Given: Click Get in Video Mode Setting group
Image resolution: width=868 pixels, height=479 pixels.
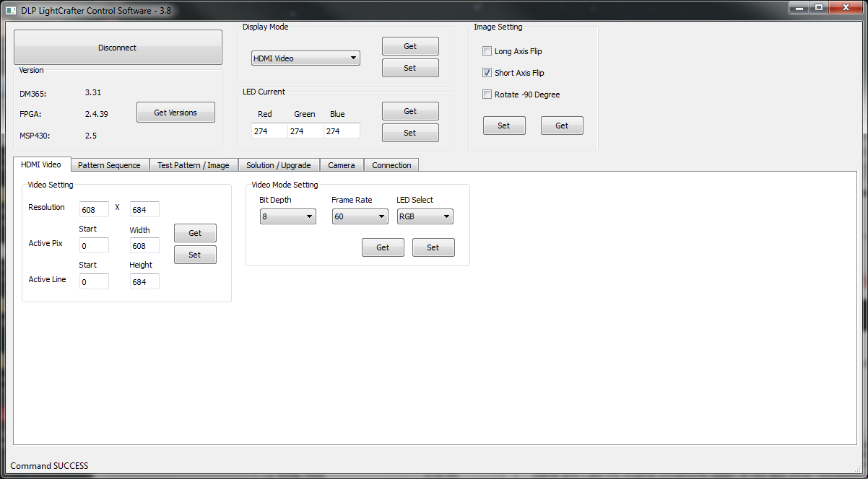Looking at the screenshot, I should [383, 247].
